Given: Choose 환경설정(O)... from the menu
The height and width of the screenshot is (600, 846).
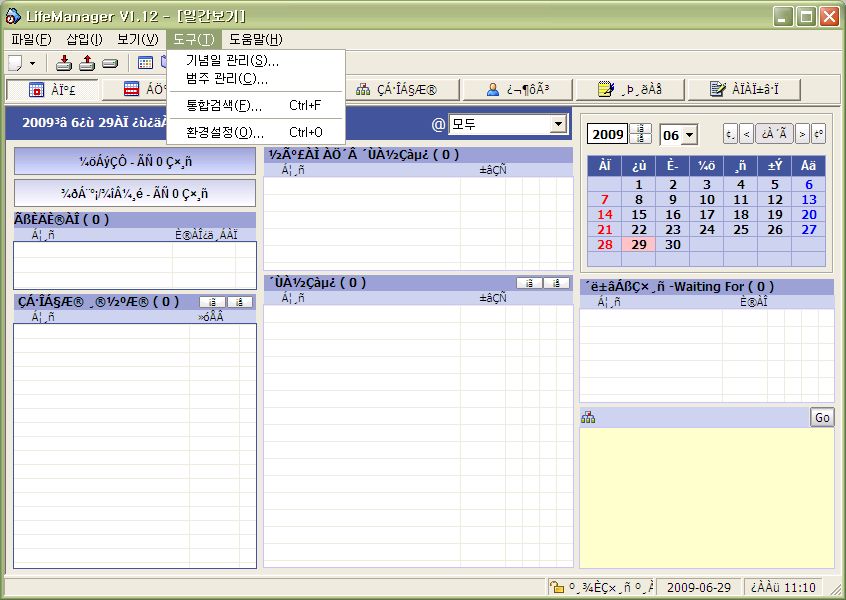Looking at the screenshot, I should point(256,132).
